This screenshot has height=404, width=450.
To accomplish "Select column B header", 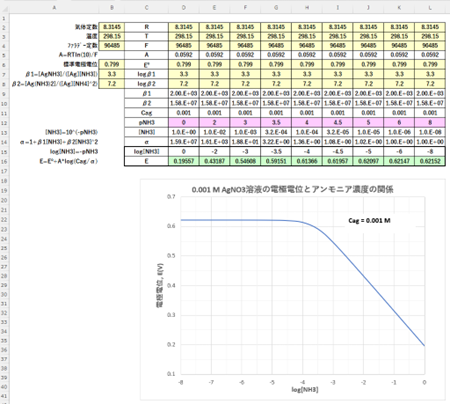I will pos(112,7).
